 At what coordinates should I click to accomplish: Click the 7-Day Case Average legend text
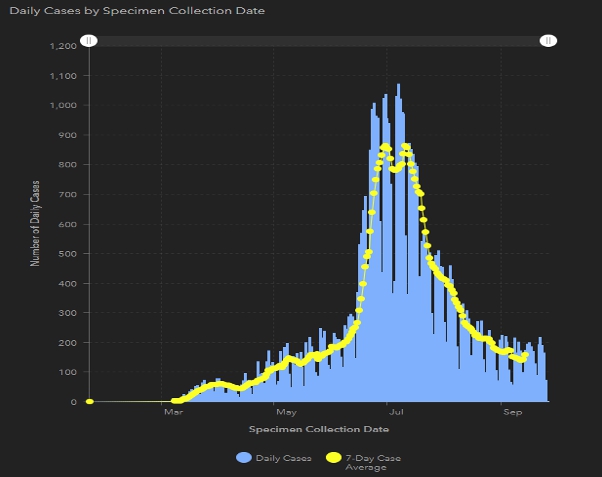click(x=366, y=462)
